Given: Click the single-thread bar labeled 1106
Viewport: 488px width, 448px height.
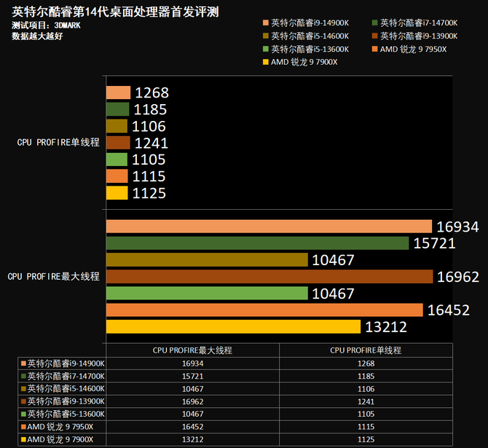Looking at the screenshot, I should pos(117,126).
